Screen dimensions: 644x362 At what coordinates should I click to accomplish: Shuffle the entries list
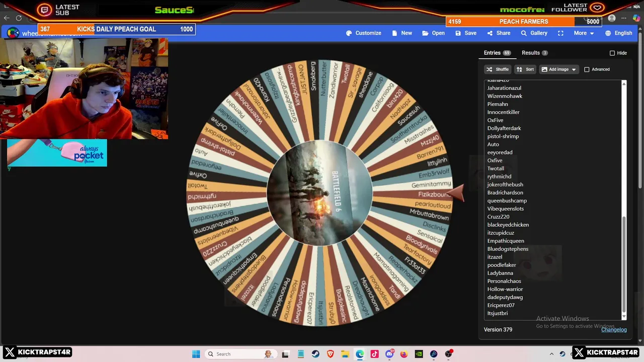498,69
